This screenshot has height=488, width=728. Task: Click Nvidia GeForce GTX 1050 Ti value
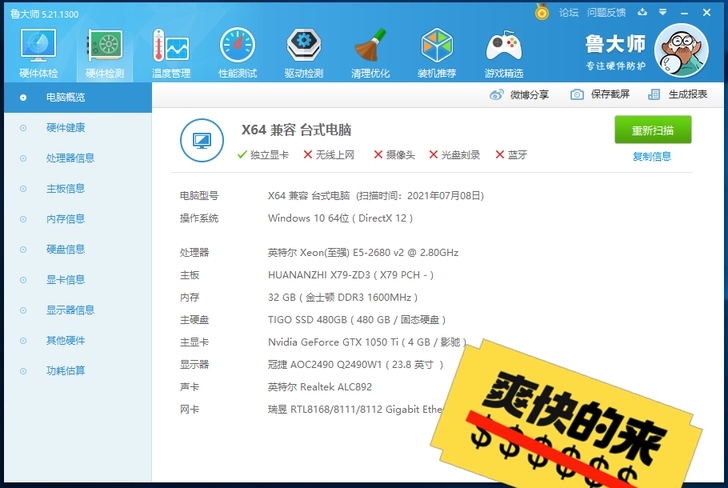pos(367,342)
